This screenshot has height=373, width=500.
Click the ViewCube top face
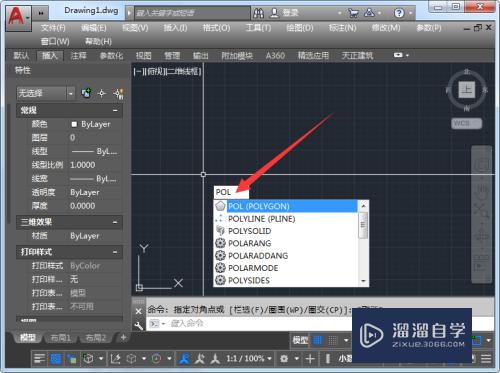[466, 90]
